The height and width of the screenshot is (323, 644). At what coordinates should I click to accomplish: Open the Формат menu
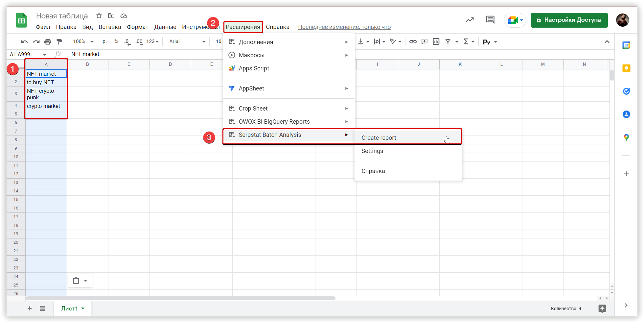137,27
